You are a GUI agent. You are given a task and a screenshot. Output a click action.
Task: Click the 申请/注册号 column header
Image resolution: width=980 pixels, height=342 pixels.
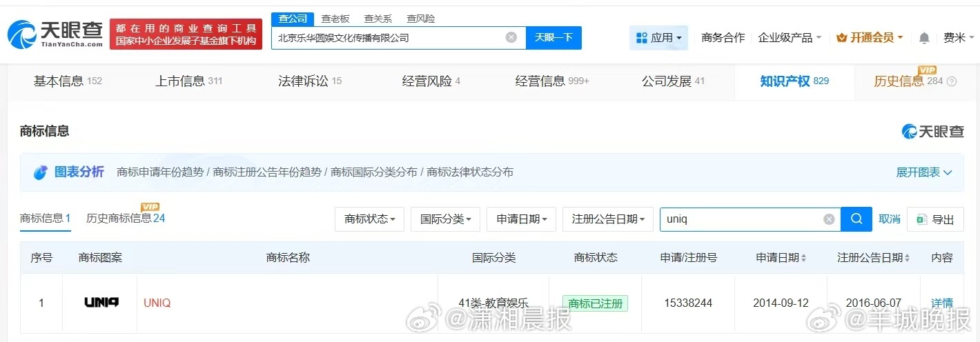[688, 258]
